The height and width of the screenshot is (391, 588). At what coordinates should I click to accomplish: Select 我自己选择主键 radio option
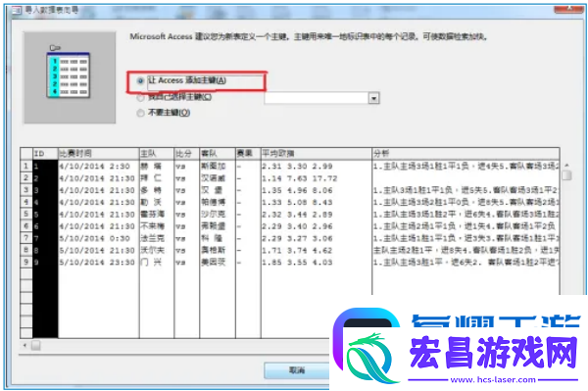point(140,97)
